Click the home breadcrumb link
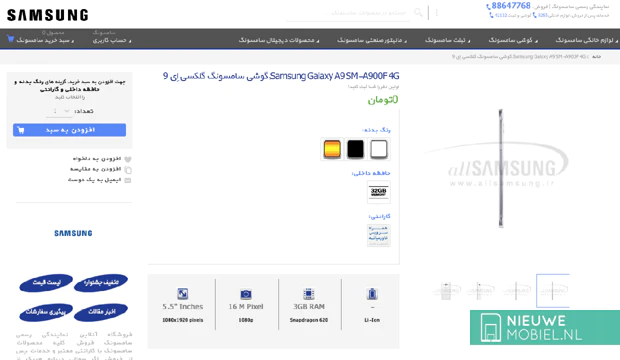 pyautogui.click(x=597, y=57)
